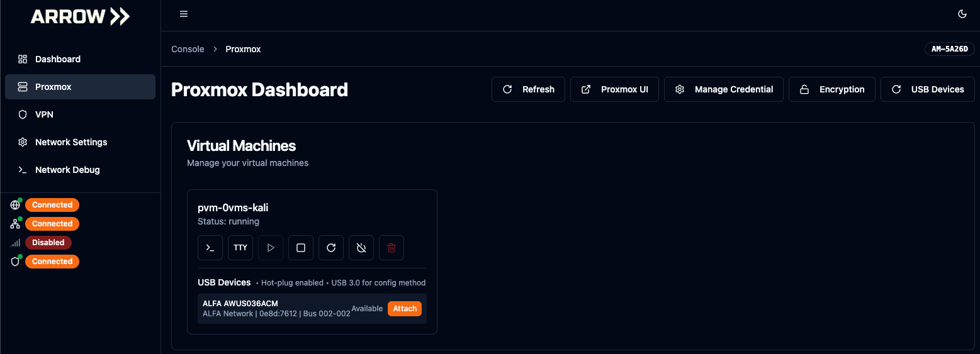Click the Console breadcrumb link

188,49
